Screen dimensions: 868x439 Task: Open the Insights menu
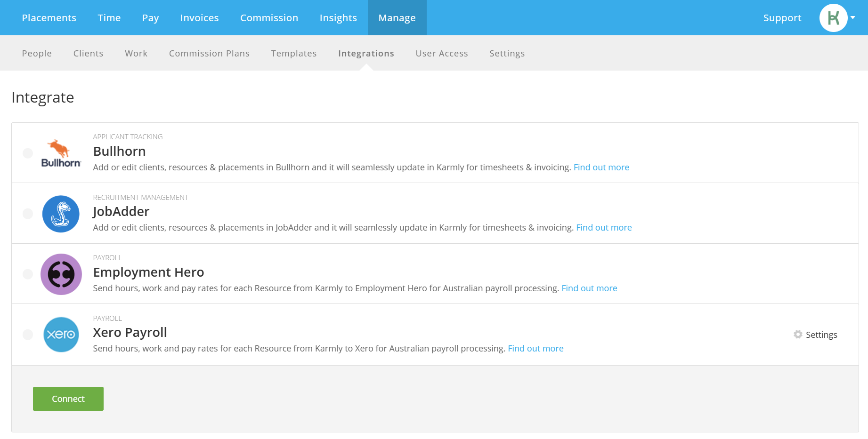[x=338, y=18]
